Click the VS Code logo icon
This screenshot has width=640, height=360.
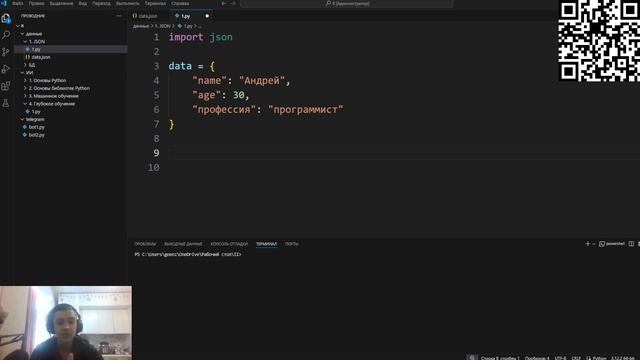pyautogui.click(x=4, y=3)
